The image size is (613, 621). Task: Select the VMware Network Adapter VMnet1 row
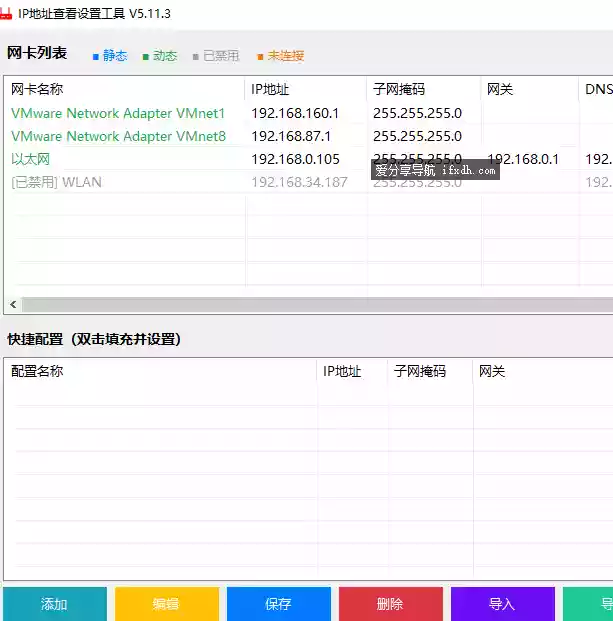pos(308,113)
